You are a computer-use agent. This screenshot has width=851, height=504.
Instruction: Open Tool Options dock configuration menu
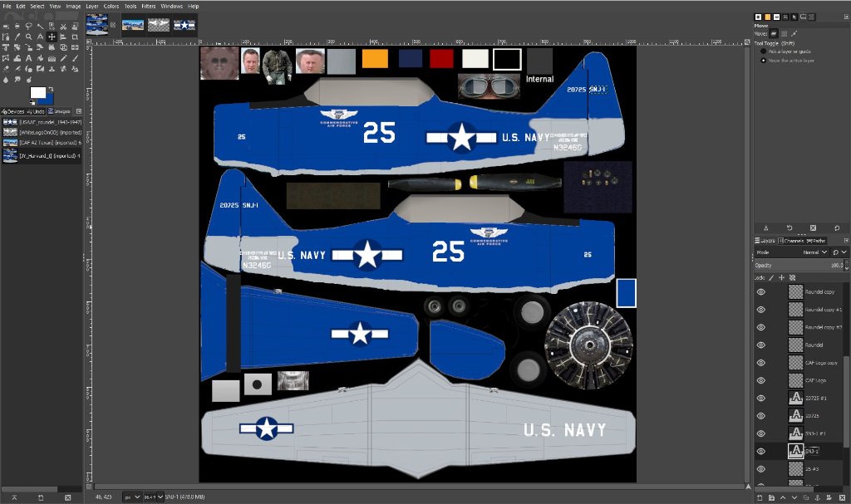tap(846, 17)
